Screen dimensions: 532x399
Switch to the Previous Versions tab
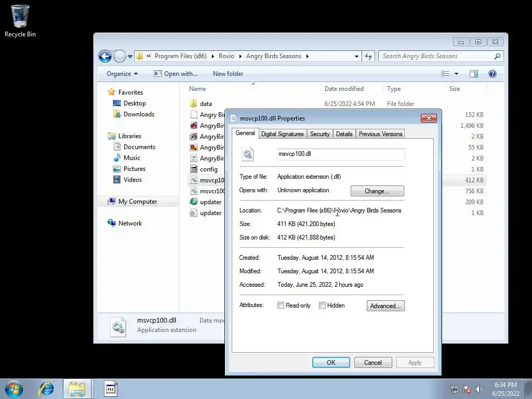pos(380,134)
